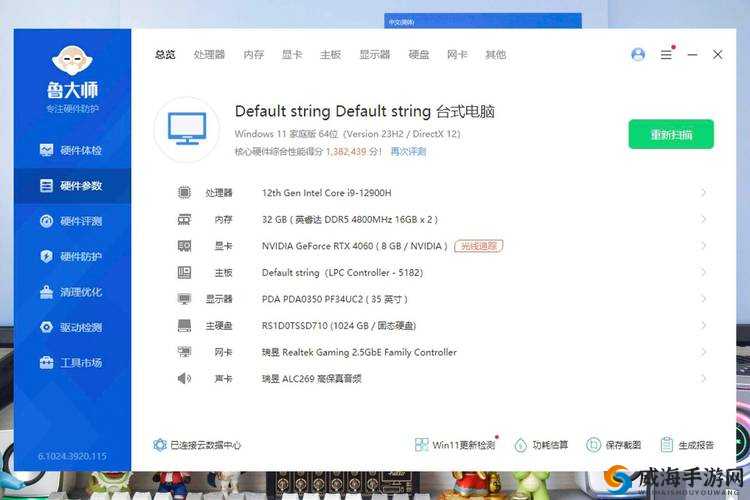Click 保存截图 to save screenshot
Viewport: 750px width, 500px height.
coord(614,445)
